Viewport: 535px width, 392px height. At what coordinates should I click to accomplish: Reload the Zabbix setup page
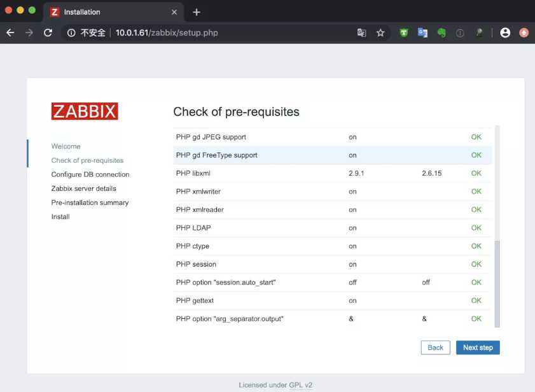click(48, 33)
